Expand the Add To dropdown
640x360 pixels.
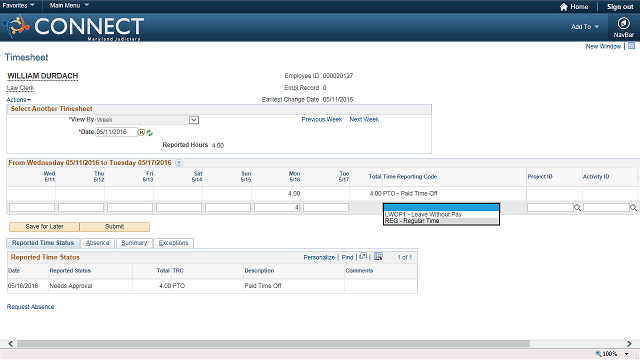click(x=585, y=27)
